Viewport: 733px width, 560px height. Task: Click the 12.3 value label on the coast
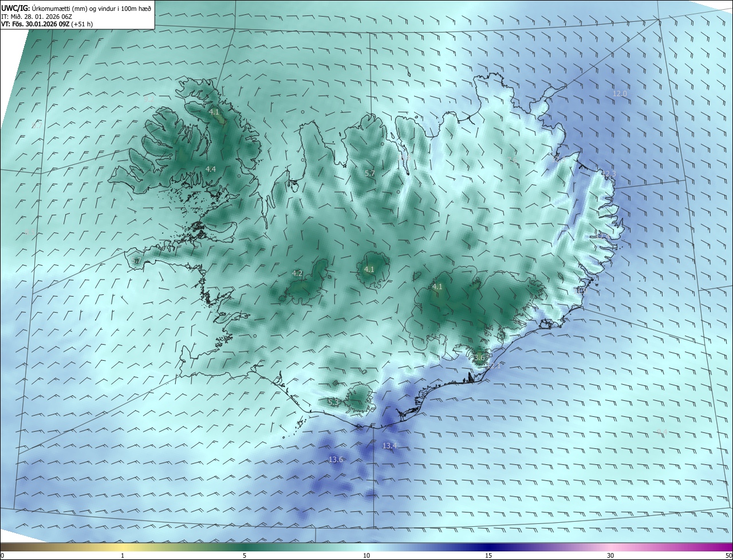(609, 173)
